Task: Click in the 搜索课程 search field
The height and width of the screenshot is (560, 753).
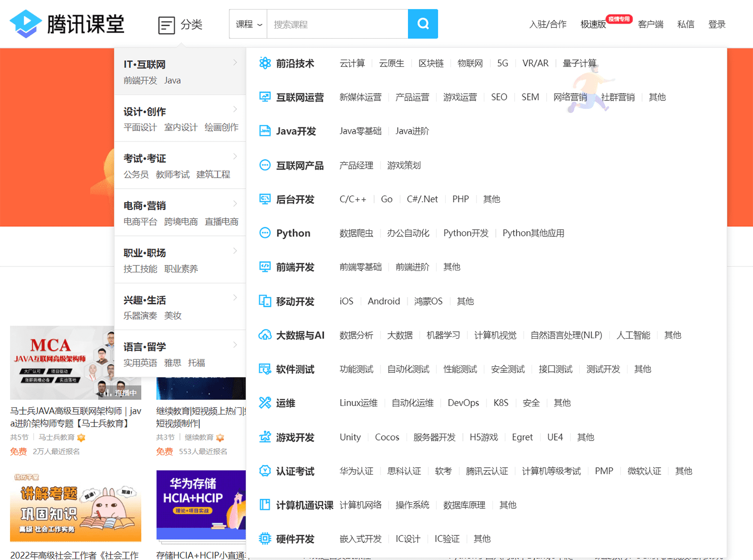Action: tap(337, 24)
